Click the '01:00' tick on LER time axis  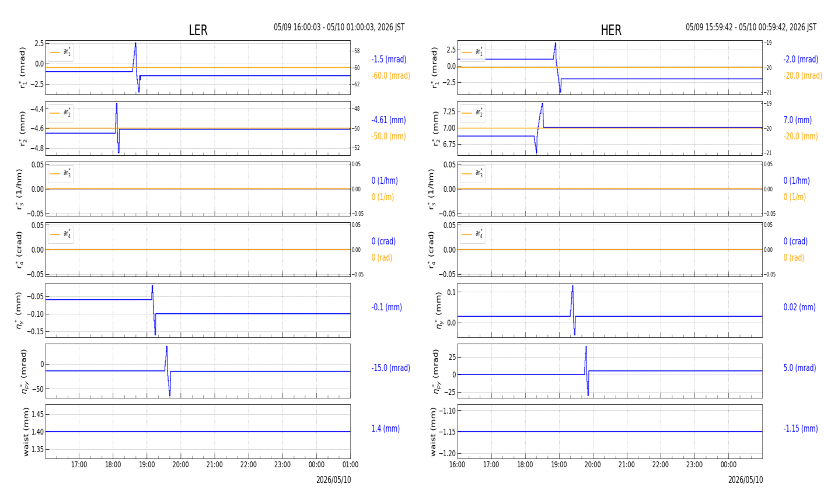click(x=350, y=465)
